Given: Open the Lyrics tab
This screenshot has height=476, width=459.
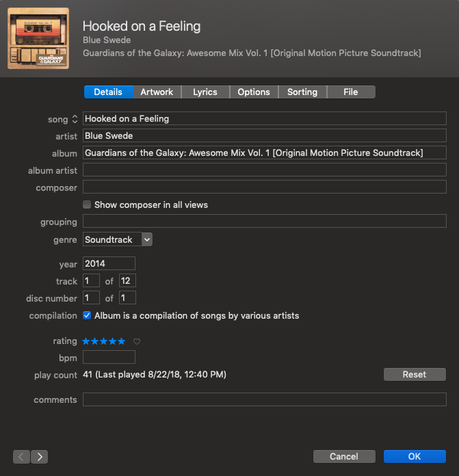Looking at the screenshot, I should click(x=205, y=92).
